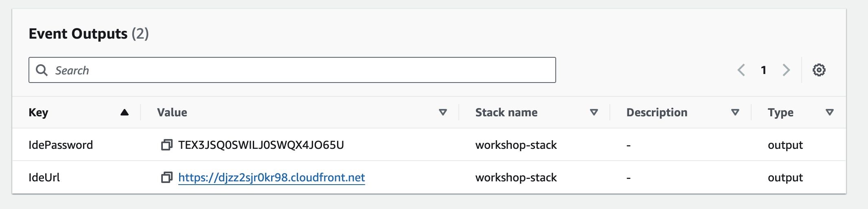Open the cloudfront.net IdeUrl link
This screenshot has width=868, height=209.
[x=272, y=177]
